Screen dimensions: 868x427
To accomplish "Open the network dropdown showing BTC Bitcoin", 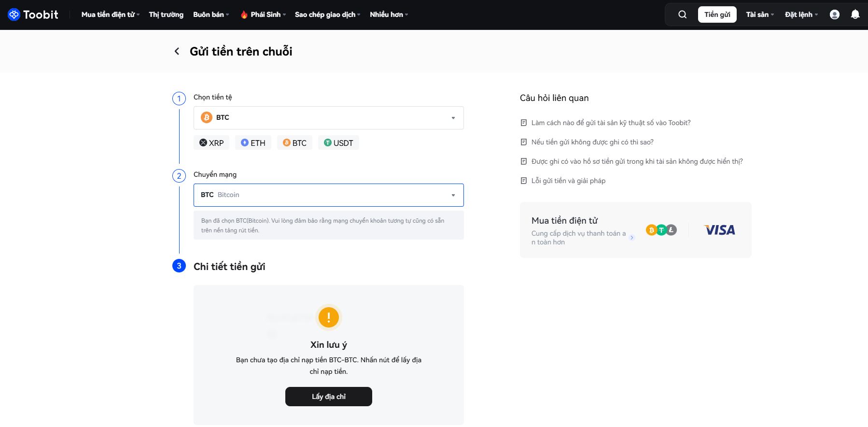I will [329, 195].
